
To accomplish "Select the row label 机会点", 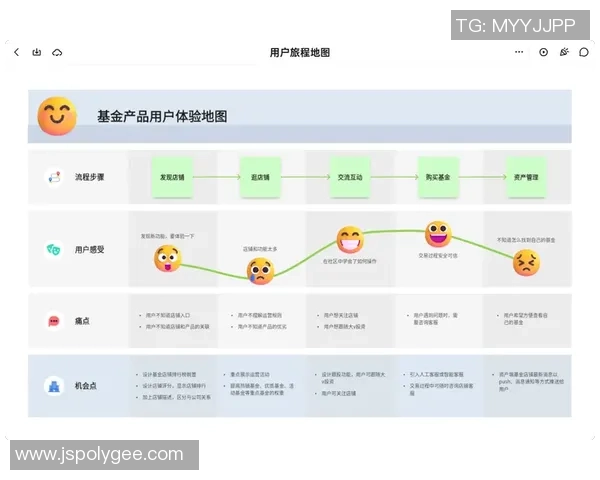I will 86,386.
